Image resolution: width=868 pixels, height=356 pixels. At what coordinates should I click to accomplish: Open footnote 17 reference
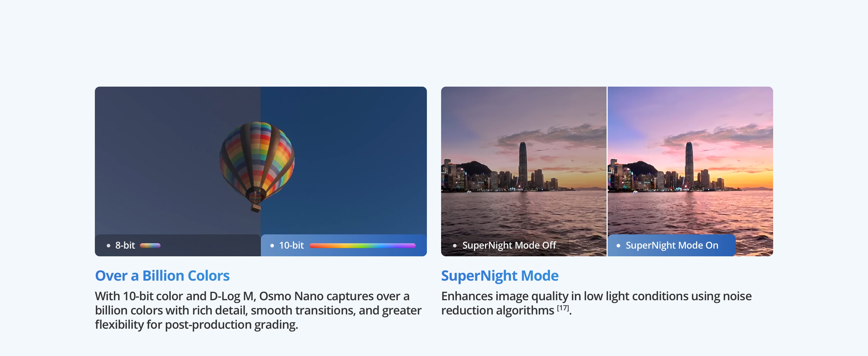(x=563, y=308)
